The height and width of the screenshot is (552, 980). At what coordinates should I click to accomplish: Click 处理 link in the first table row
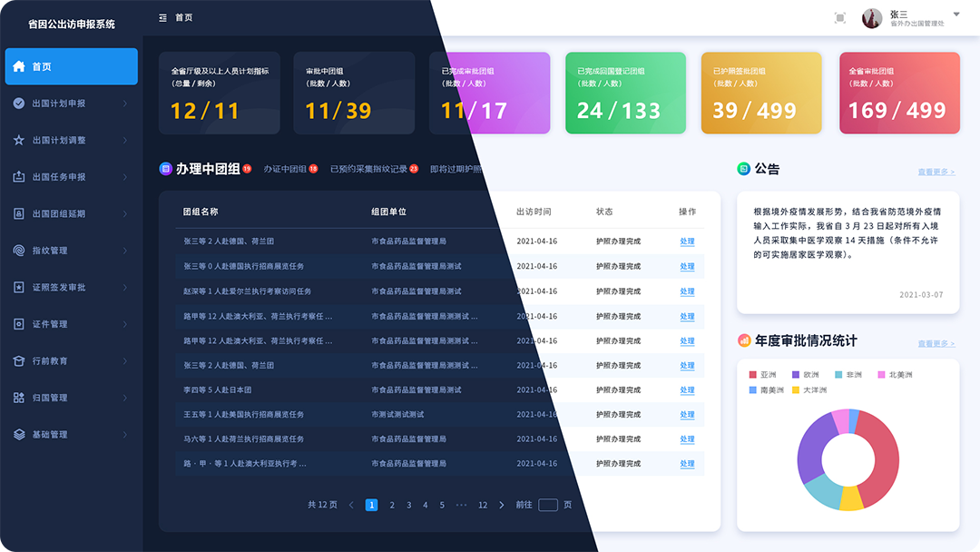(687, 241)
